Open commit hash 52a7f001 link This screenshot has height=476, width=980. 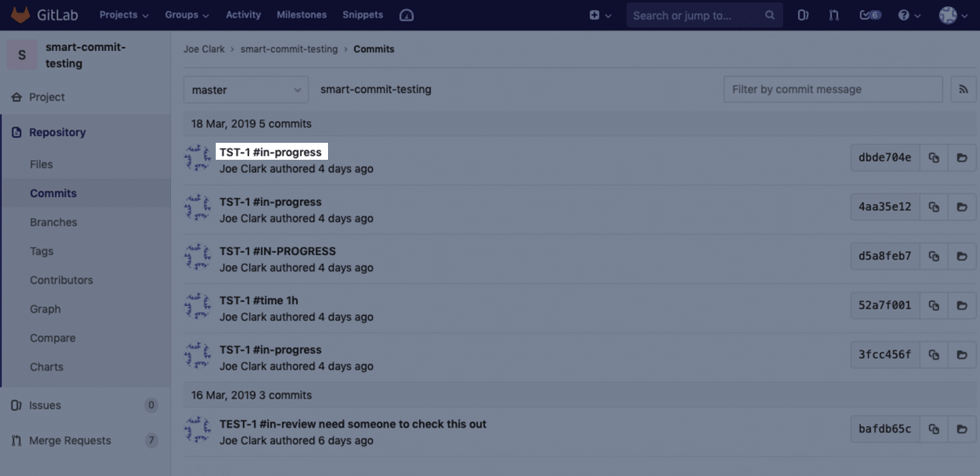tap(885, 305)
